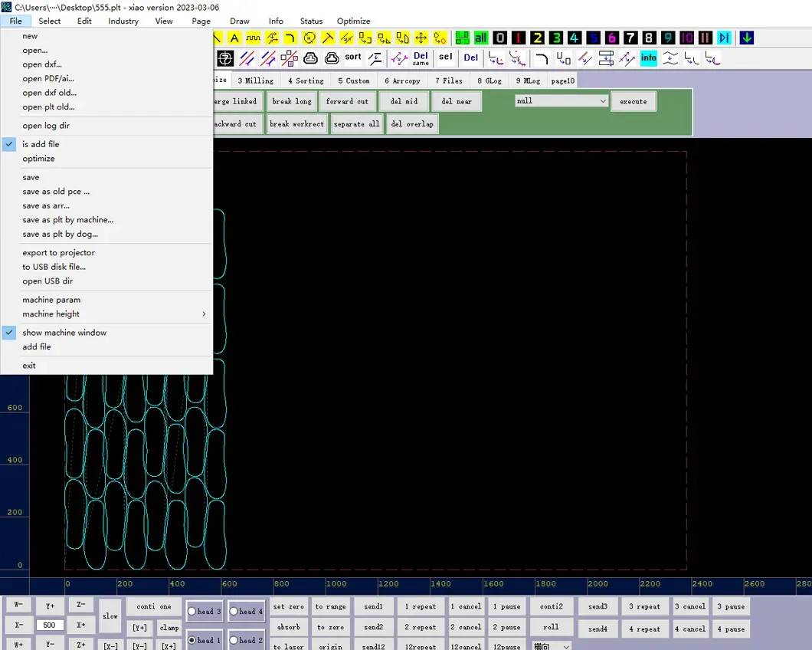Click the 'sort' toolbar icon
Viewport: 812px width, 650px height.
(x=352, y=57)
